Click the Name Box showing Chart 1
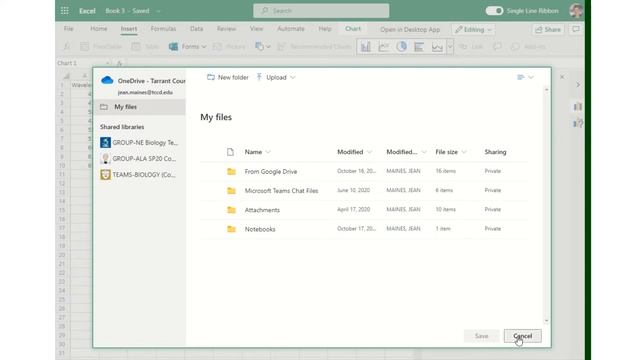This screenshot has width=640, height=360. coord(84,63)
